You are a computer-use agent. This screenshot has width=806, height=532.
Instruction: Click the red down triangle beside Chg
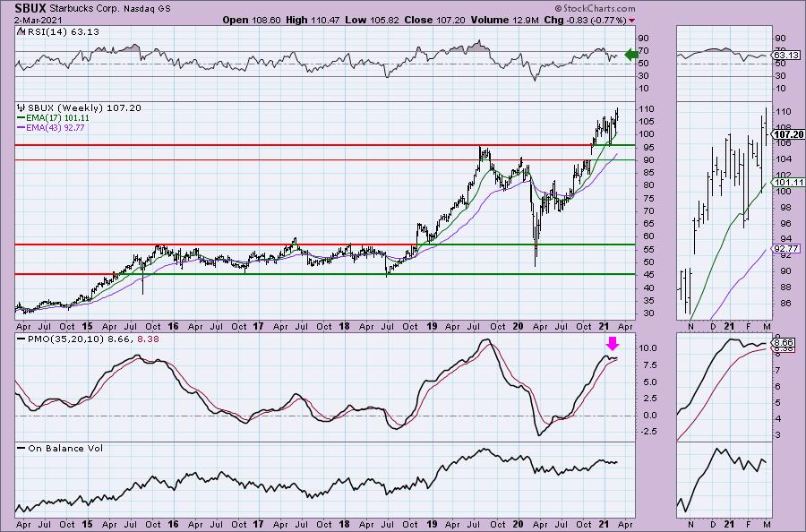click(x=631, y=21)
